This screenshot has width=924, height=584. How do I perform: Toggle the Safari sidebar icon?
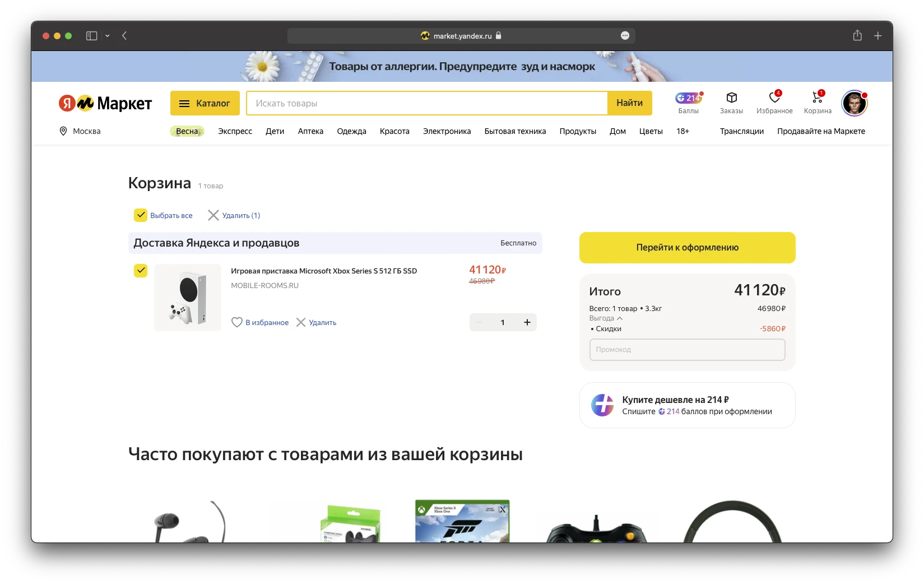(x=91, y=36)
